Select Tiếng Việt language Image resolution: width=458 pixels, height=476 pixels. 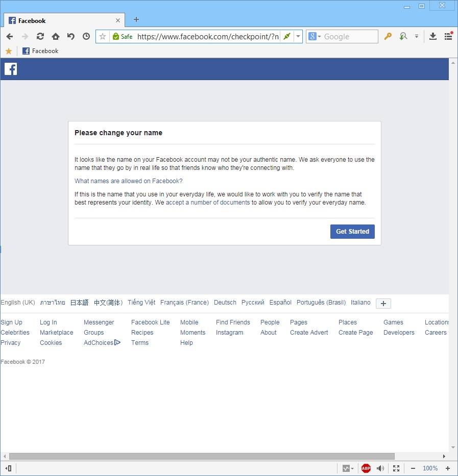pyautogui.click(x=141, y=303)
